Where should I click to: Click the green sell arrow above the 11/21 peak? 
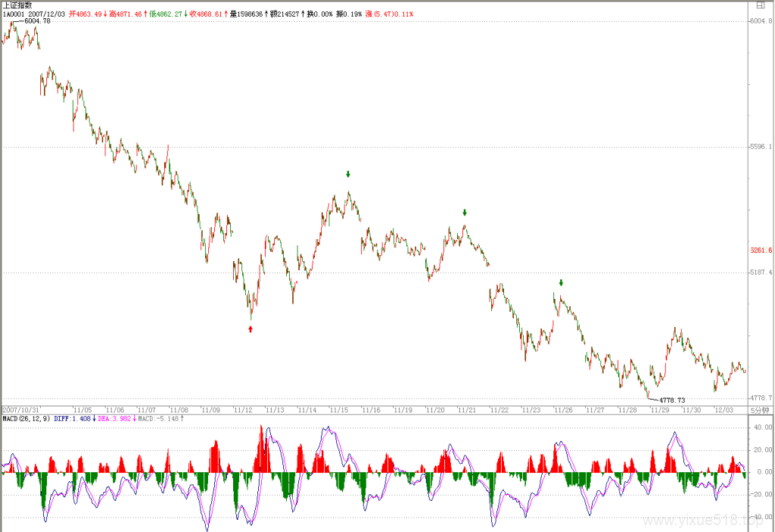[x=465, y=213]
